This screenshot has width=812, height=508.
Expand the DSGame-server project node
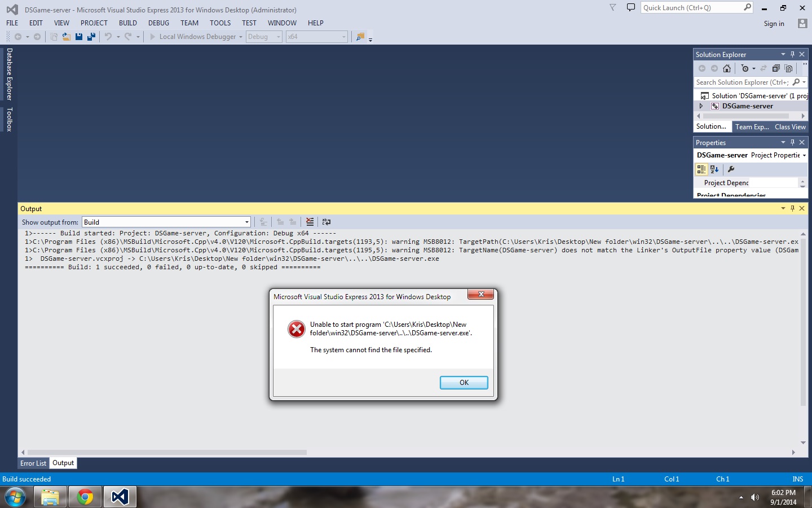(701, 106)
